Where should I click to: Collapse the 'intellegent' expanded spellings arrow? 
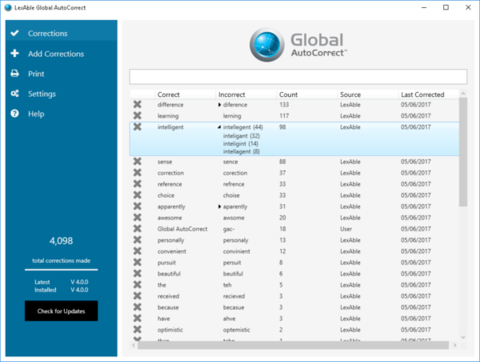[219, 127]
